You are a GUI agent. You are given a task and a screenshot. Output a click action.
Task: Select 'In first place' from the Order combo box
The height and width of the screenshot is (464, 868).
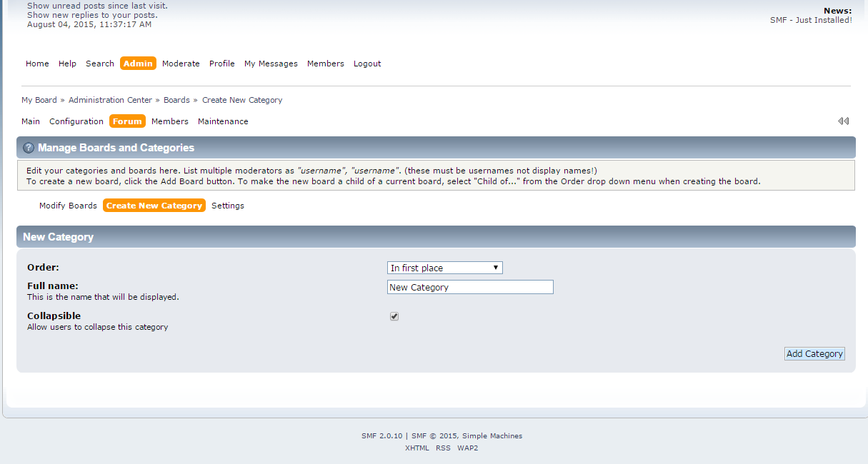coord(444,268)
